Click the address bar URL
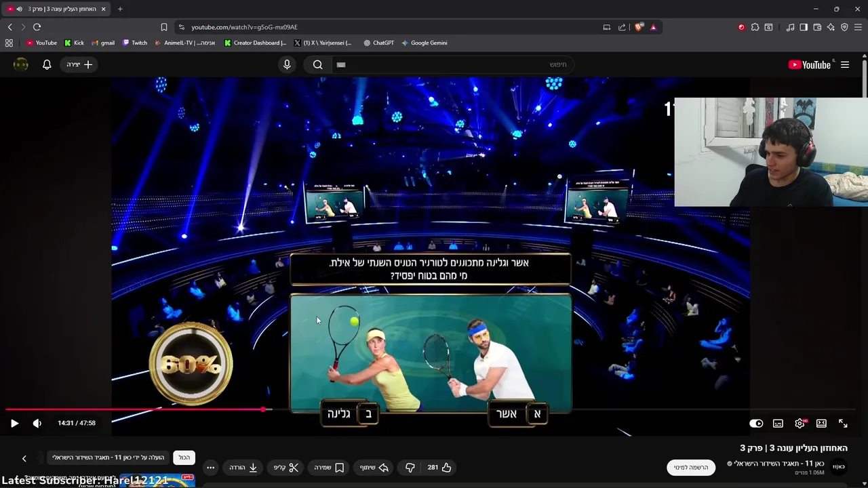This screenshot has height=488, width=868. 244,27
